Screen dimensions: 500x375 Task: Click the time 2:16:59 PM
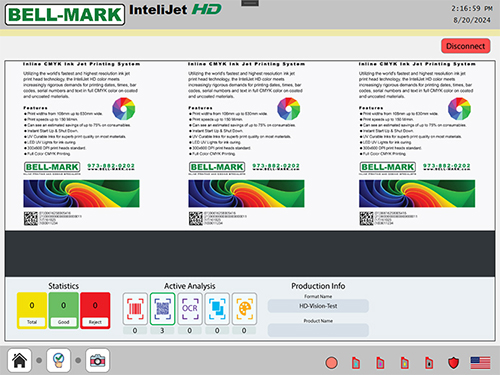472,8
